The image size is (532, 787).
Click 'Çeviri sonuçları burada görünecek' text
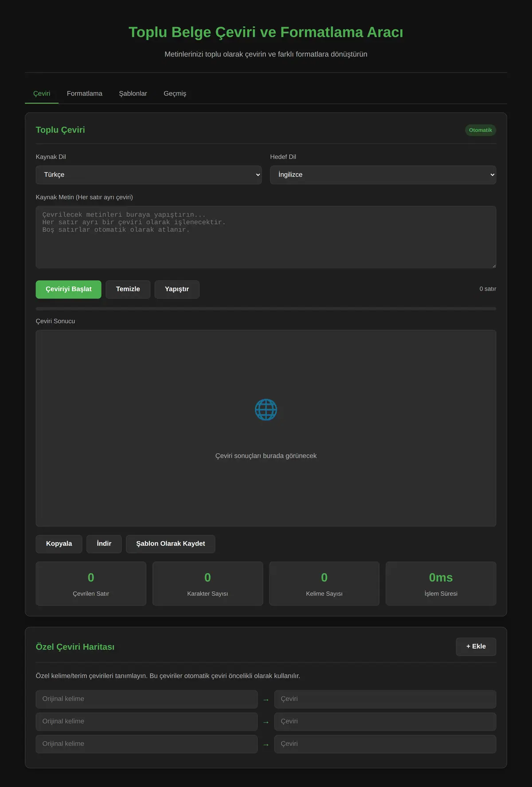pos(266,456)
